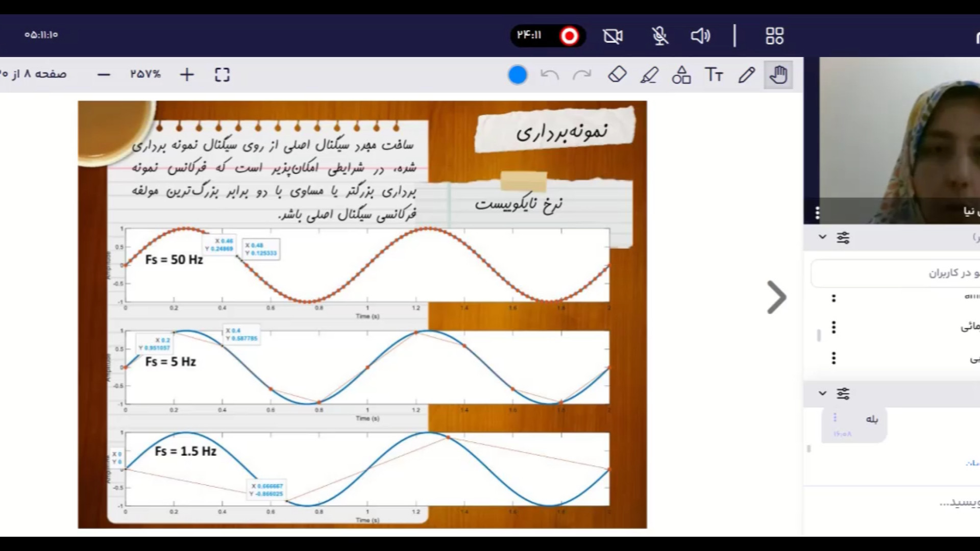Click the undo arrow

549,75
